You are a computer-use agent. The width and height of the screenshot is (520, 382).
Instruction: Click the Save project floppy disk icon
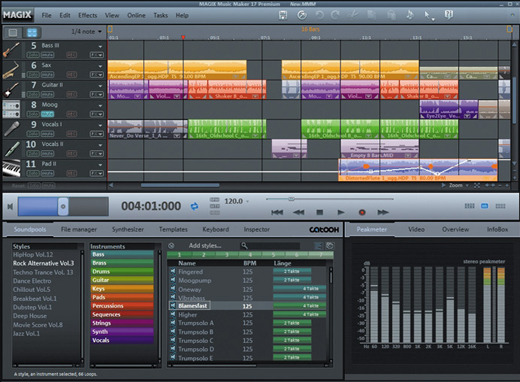[x=283, y=15]
